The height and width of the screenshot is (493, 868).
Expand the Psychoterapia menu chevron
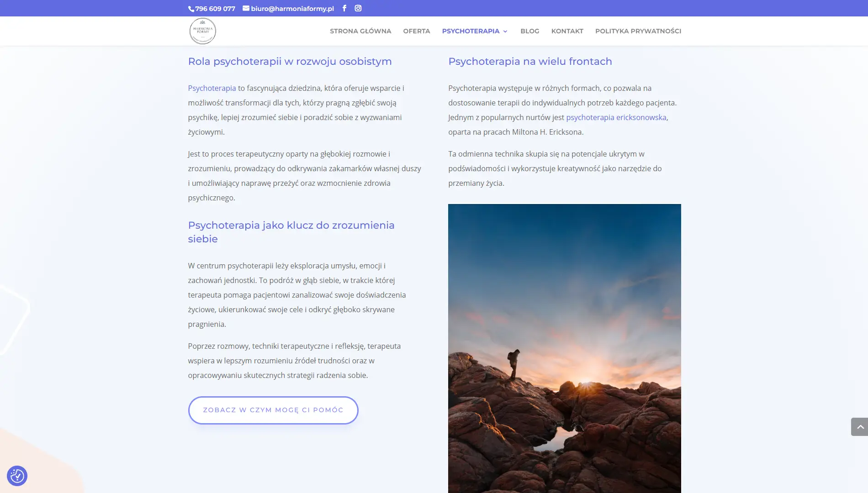pyautogui.click(x=505, y=31)
